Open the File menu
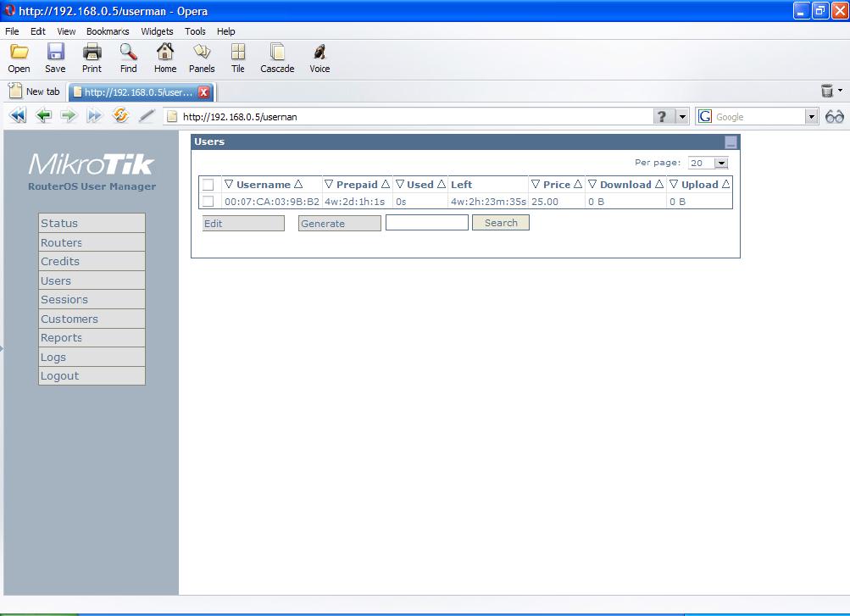Image resolution: width=850 pixels, height=616 pixels. pyautogui.click(x=12, y=31)
